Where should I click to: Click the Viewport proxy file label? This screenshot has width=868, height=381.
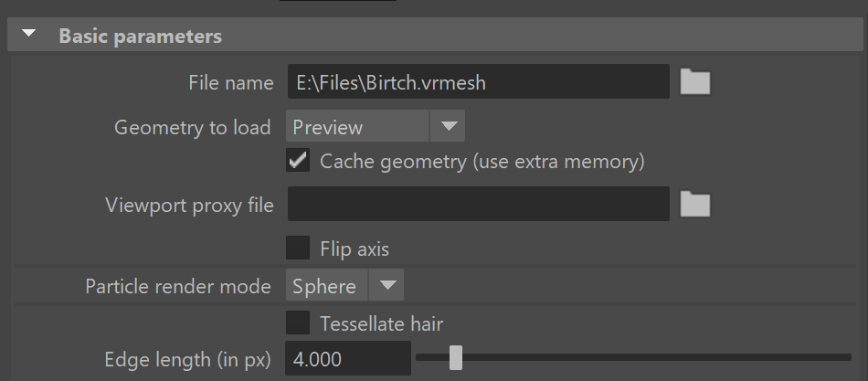pos(189,206)
